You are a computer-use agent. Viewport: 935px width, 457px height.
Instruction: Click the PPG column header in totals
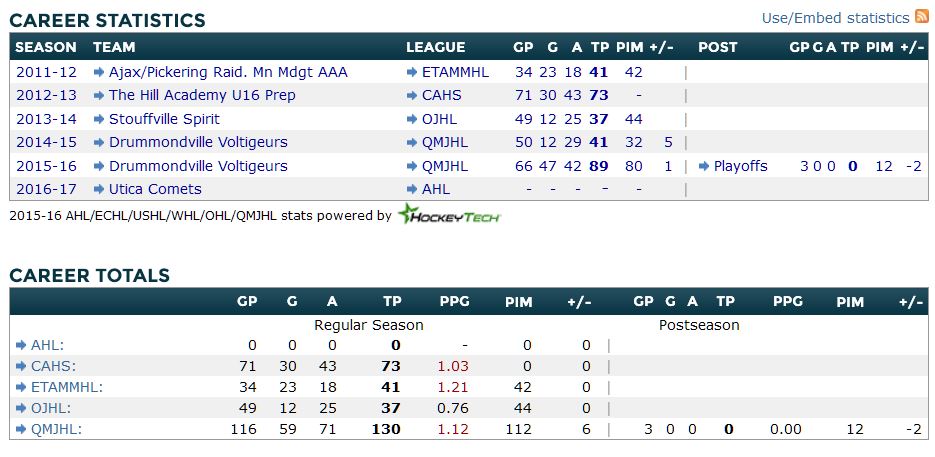[x=454, y=301]
